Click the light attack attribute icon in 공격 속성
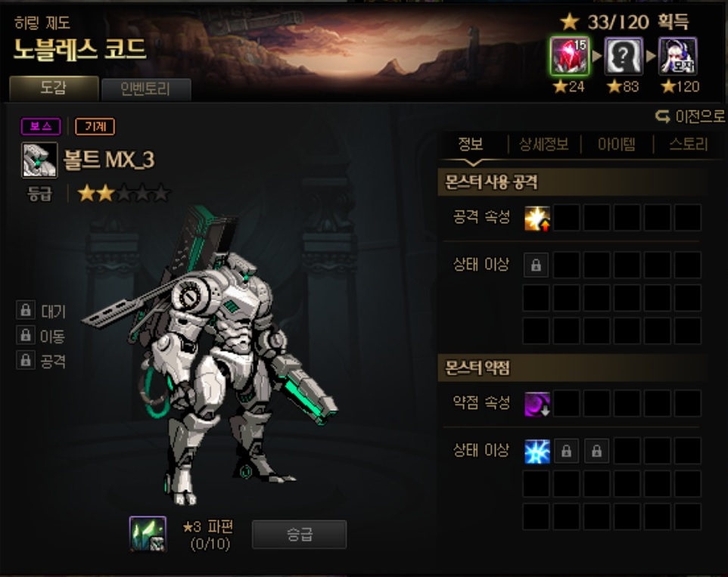 click(x=537, y=218)
